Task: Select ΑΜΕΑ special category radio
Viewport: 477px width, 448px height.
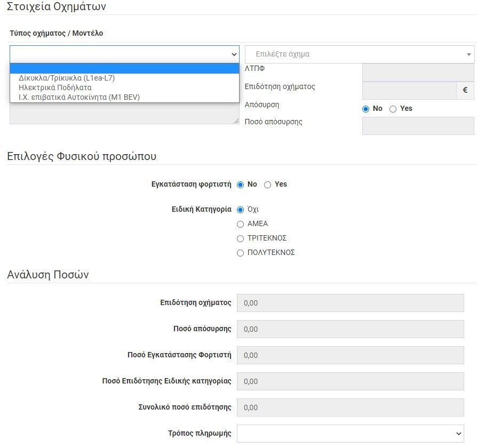Action: 240,225
